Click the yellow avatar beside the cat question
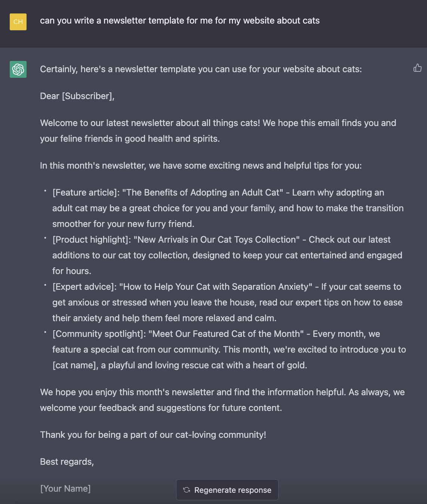The height and width of the screenshot is (504, 427). [18, 22]
